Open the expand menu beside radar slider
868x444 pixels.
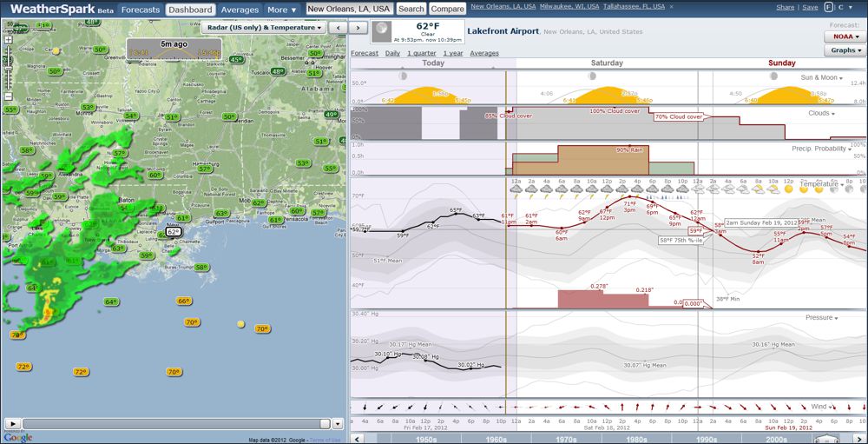(339, 424)
